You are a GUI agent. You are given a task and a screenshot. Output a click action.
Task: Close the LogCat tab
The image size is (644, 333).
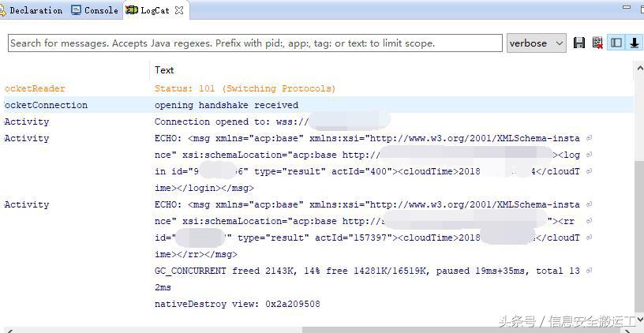[x=179, y=10]
